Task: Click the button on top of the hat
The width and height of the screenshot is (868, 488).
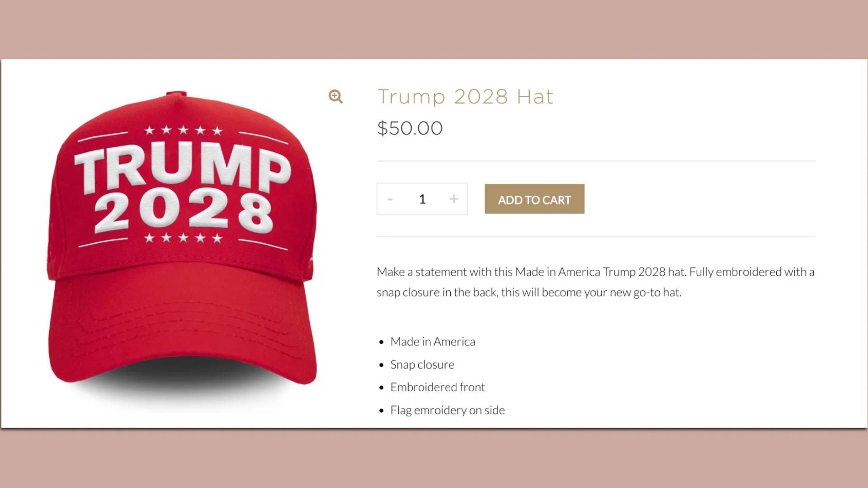Action: [176, 94]
